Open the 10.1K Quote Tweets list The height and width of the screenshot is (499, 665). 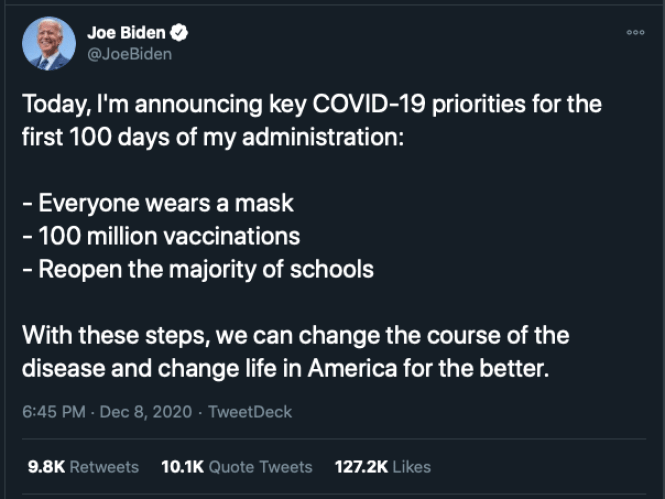[236, 466]
